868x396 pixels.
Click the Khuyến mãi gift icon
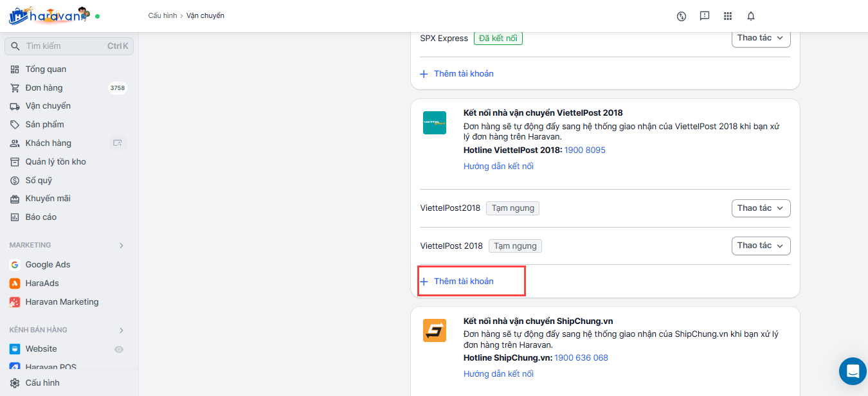(15, 199)
